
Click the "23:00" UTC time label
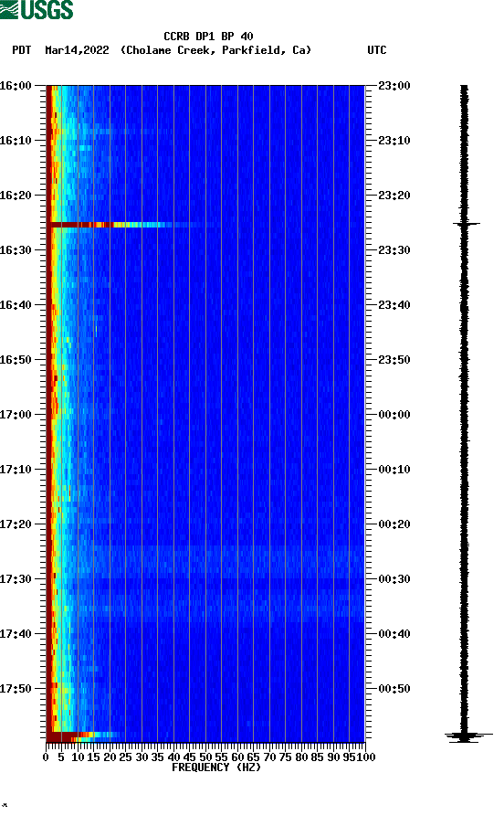click(x=394, y=86)
